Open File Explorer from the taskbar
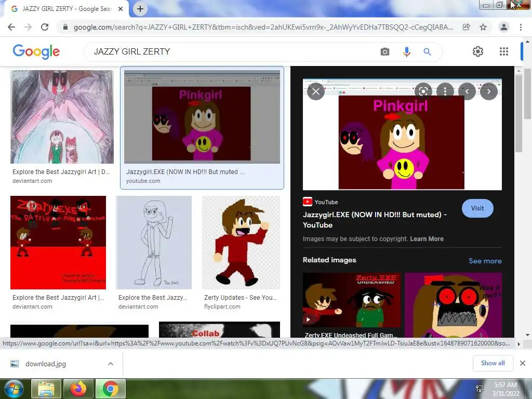This screenshot has width=532, height=399. pyautogui.click(x=46, y=389)
